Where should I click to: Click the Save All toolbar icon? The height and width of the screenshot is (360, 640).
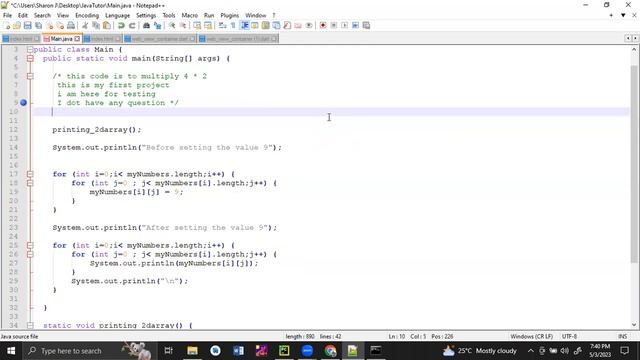39,25
